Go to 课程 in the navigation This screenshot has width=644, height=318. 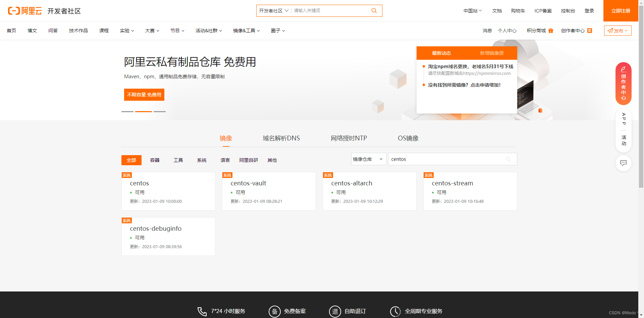pos(104,31)
